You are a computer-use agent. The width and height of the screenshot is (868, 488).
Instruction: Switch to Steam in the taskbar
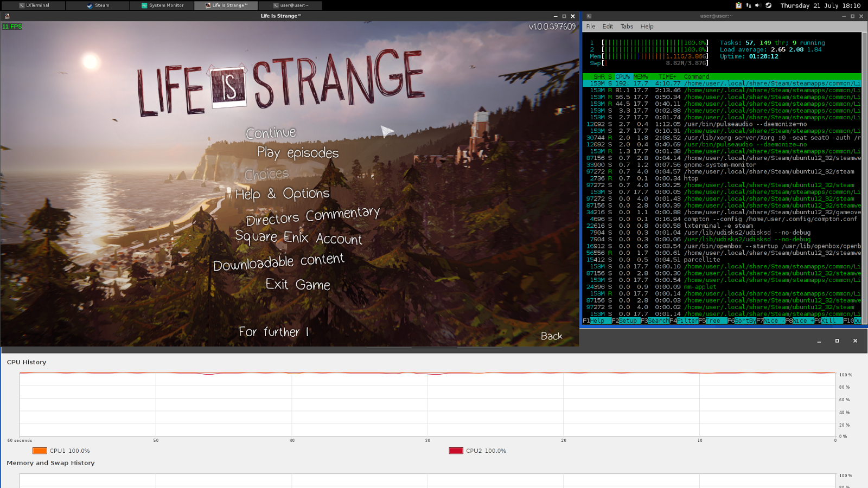[x=98, y=5]
